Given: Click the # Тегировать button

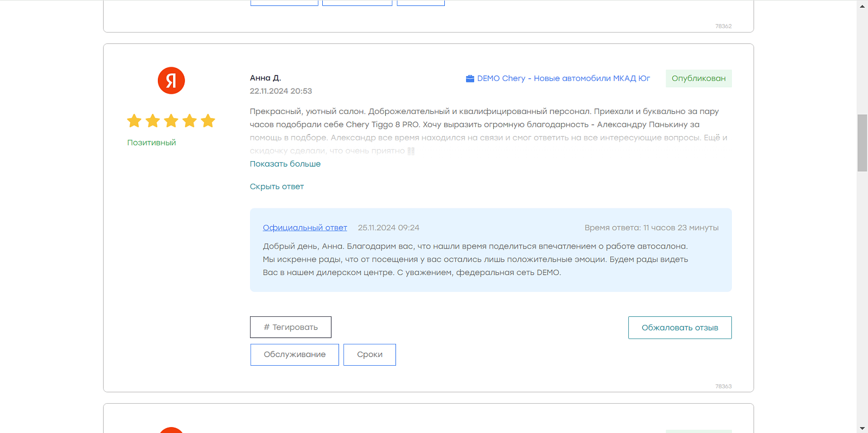Looking at the screenshot, I should (291, 327).
